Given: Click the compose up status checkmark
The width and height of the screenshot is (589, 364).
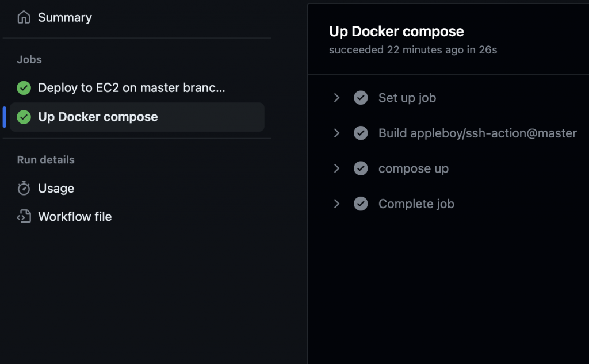Looking at the screenshot, I should [361, 168].
